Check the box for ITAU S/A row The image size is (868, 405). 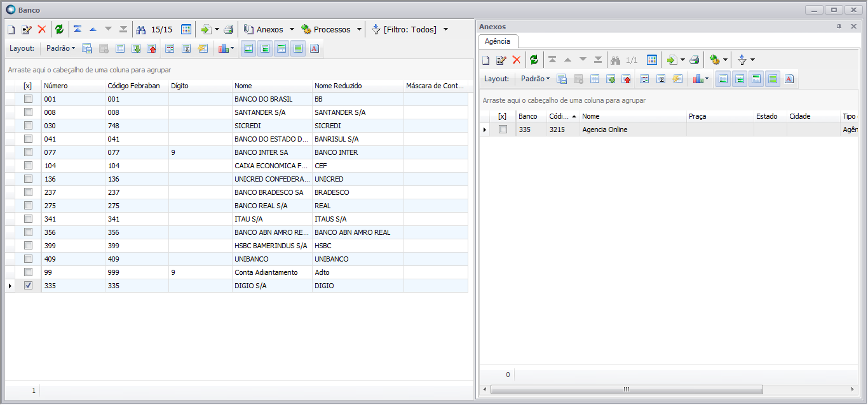28,219
